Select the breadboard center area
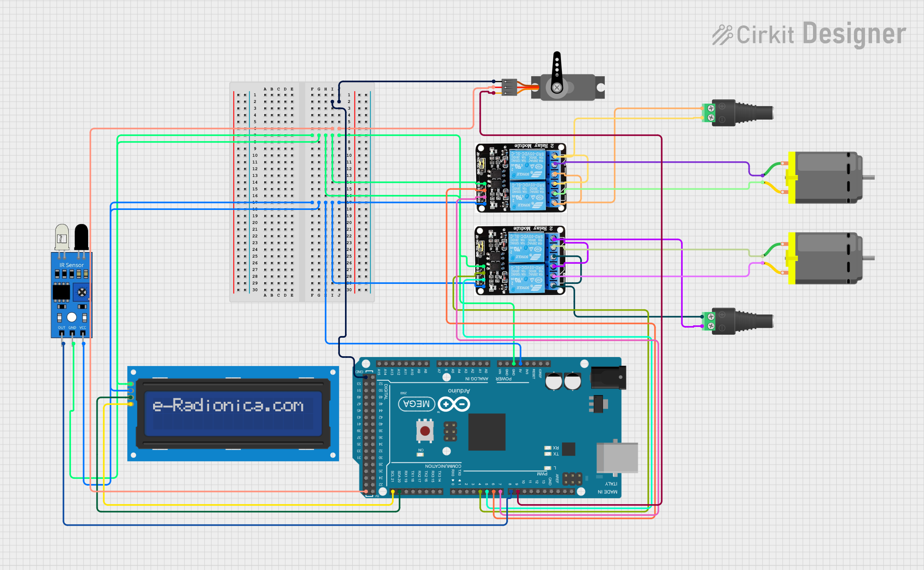This screenshot has width=924, height=570. 301,191
